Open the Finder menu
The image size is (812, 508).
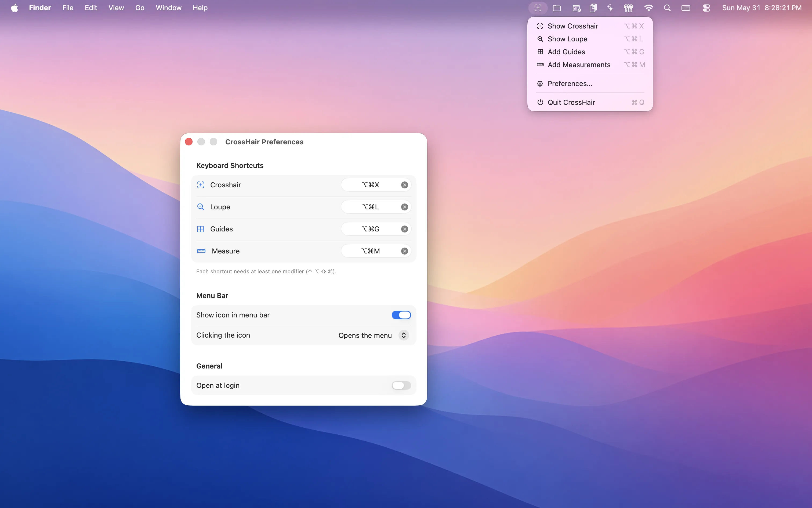(x=40, y=8)
